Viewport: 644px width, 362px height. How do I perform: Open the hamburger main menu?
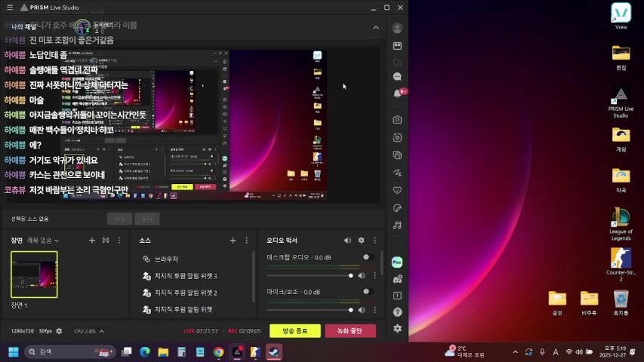pyautogui.click(x=10, y=8)
